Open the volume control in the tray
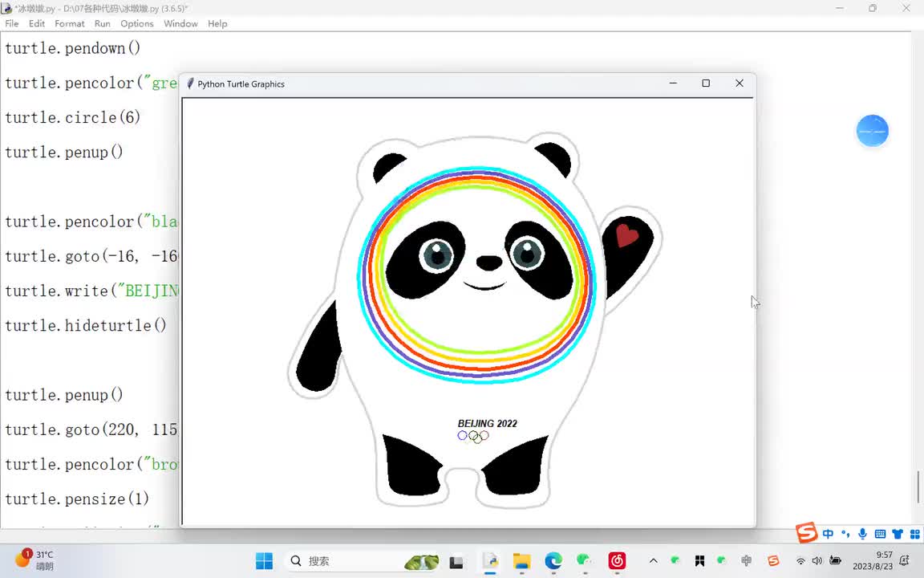Screen dimensions: 924x578 [817, 561]
